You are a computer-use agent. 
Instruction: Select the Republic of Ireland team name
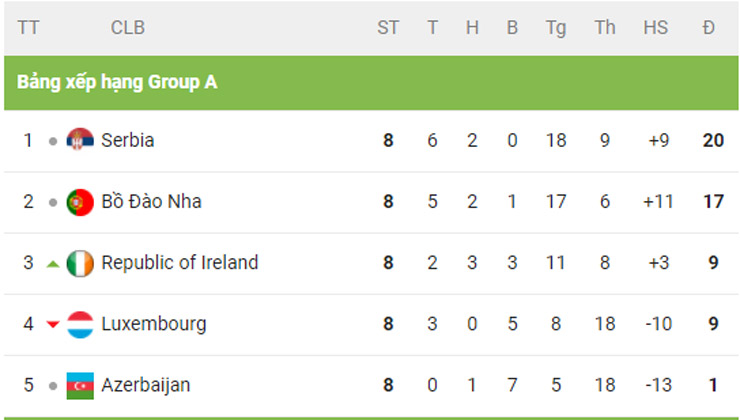click(x=180, y=263)
